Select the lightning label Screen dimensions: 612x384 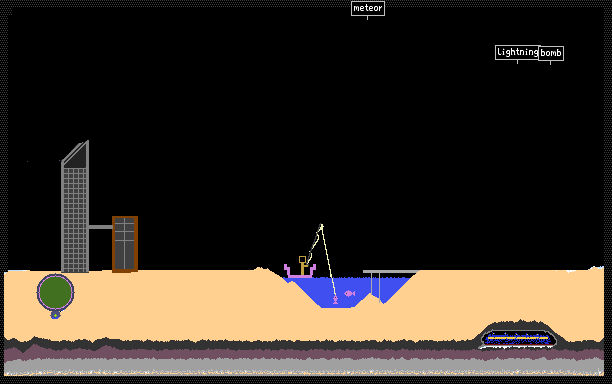coord(517,52)
